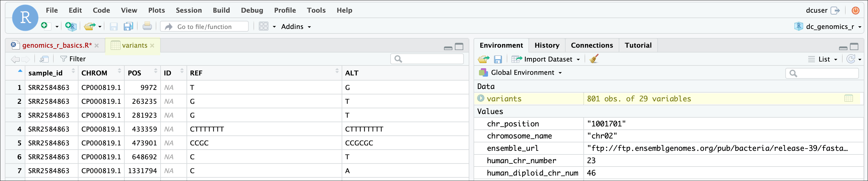The width and height of the screenshot is (868, 181).
Task: Click the Filter button in data viewer
Action: pos(73,59)
